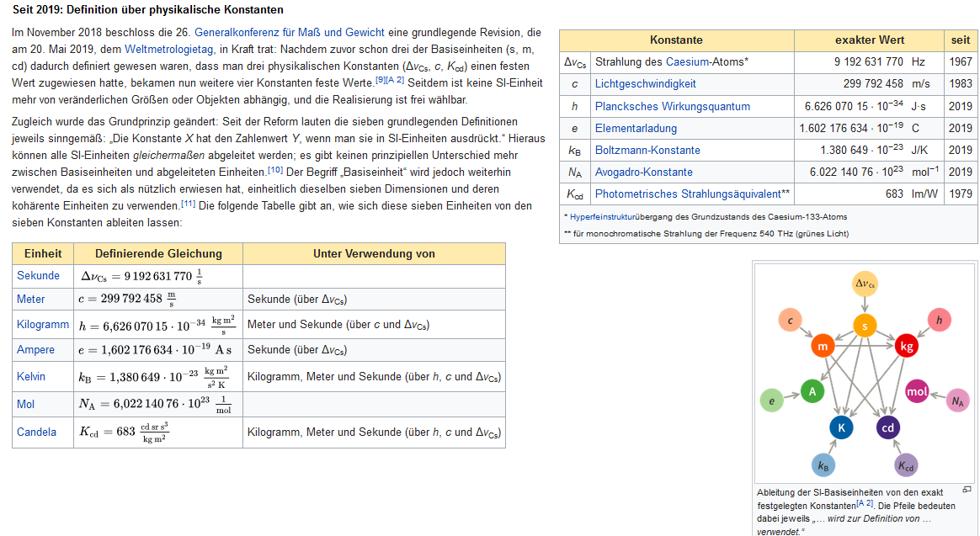This screenshot has width=980, height=536.
Task: Open the Boltzmann-Konstante link
Action: [647, 150]
